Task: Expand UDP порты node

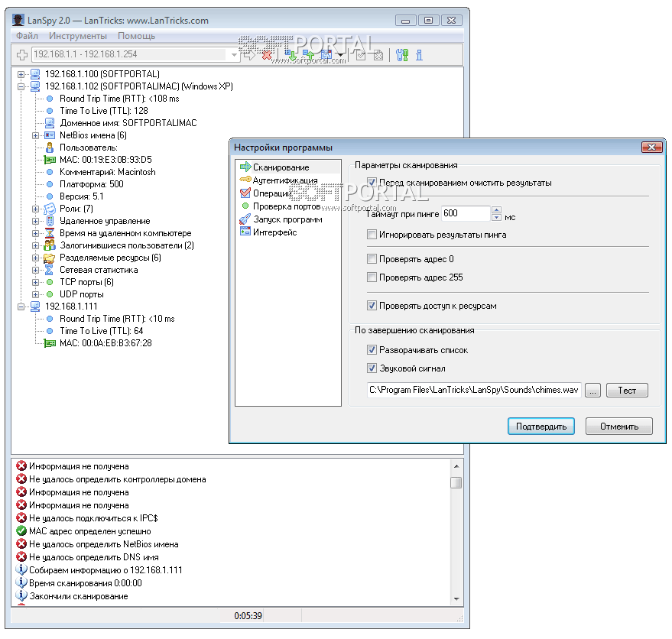Action: (36, 294)
